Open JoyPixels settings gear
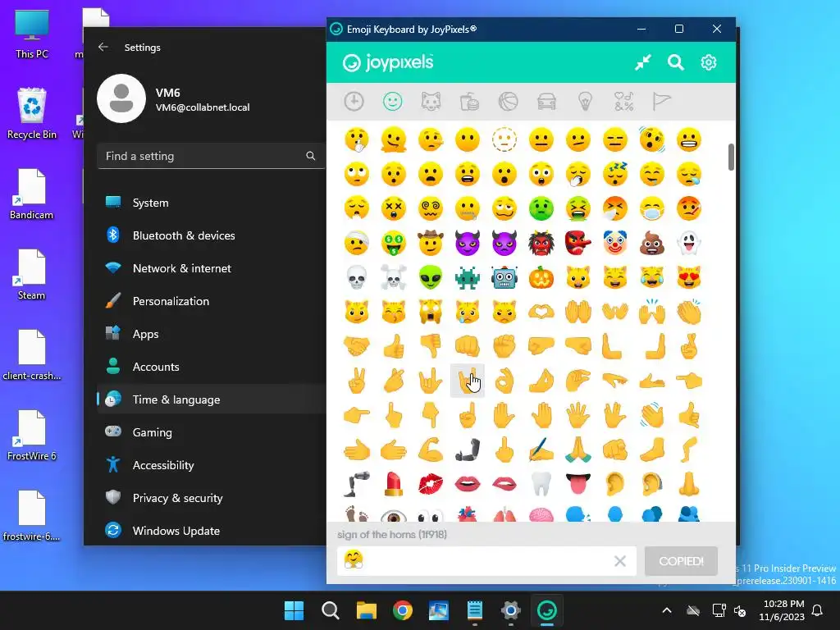840x630 pixels. pyautogui.click(x=708, y=62)
